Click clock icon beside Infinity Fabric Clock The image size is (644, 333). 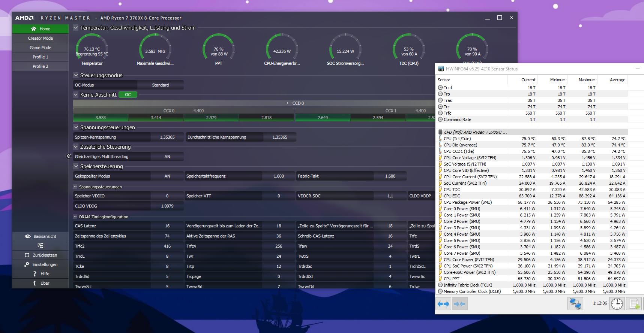click(440, 285)
